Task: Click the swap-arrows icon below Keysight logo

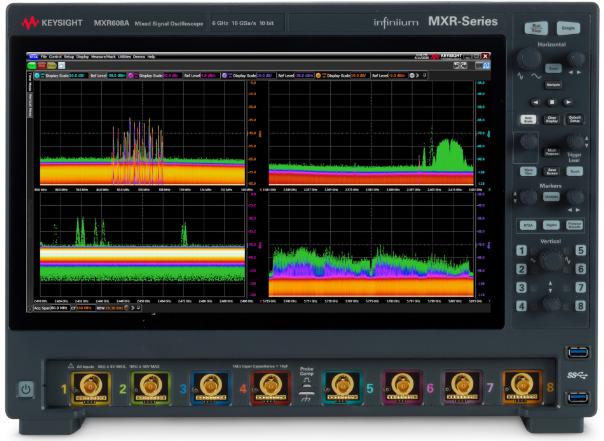Action: click(460, 65)
